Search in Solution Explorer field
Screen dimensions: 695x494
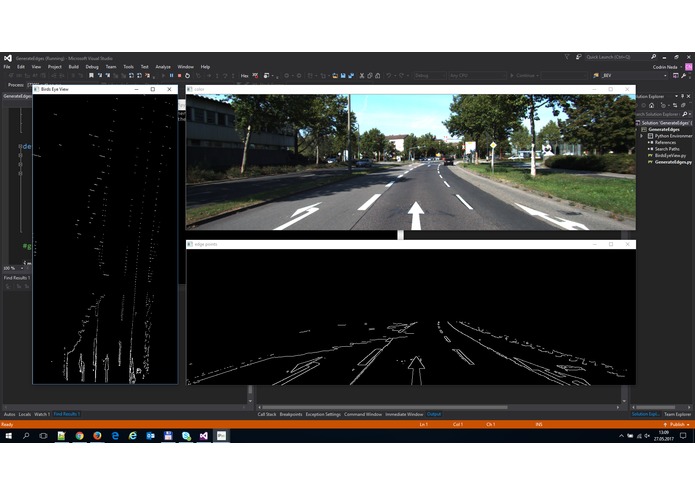pyautogui.click(x=662, y=114)
